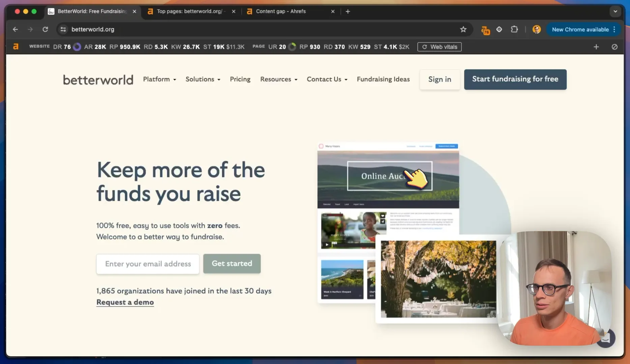This screenshot has width=630, height=364.
Task: Click the DR 76 metric in Ahrefs bar
Action: (x=62, y=47)
